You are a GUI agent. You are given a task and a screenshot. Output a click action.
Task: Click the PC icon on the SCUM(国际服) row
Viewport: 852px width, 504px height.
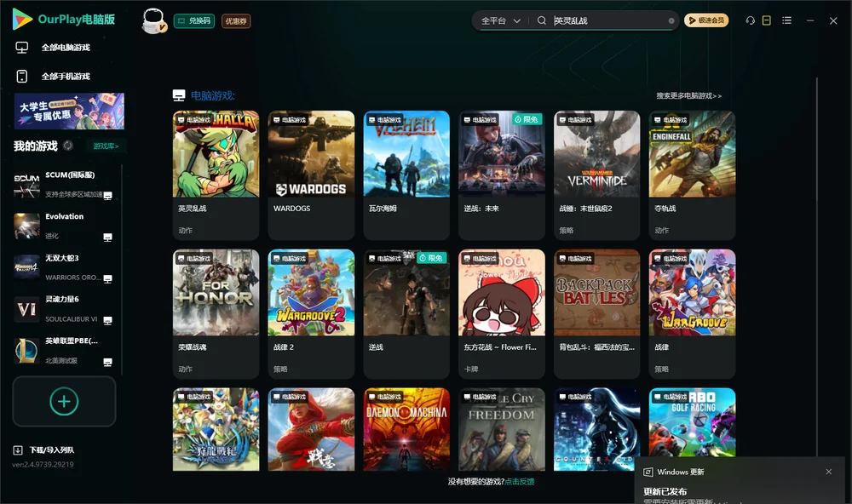(108, 196)
